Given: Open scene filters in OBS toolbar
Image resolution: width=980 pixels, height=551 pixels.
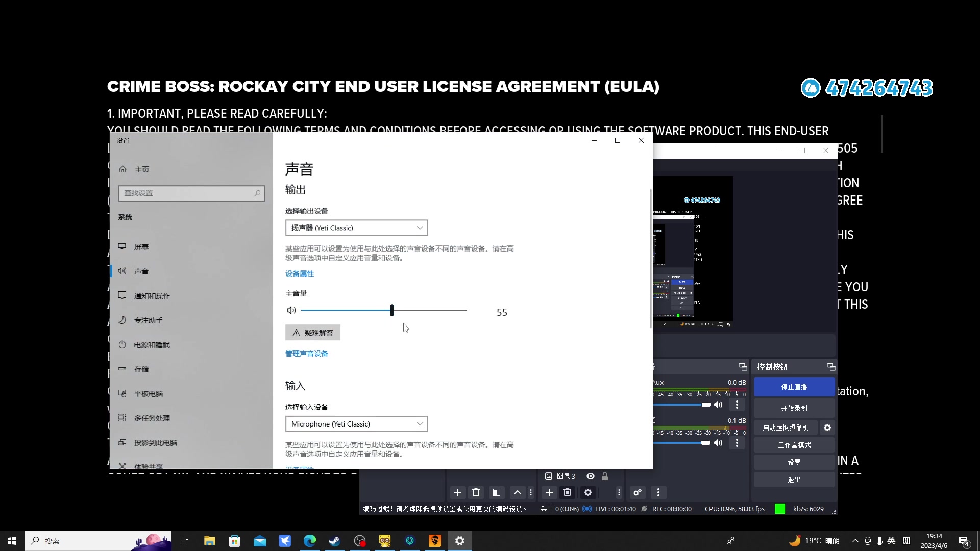Looking at the screenshot, I should 497,492.
